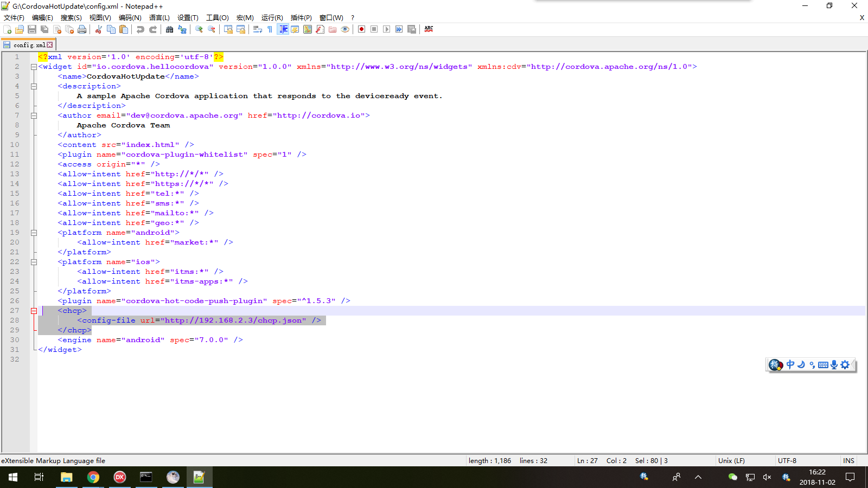Toggle show all characters pilcrow icon
The height and width of the screenshot is (488, 868).
tap(270, 29)
